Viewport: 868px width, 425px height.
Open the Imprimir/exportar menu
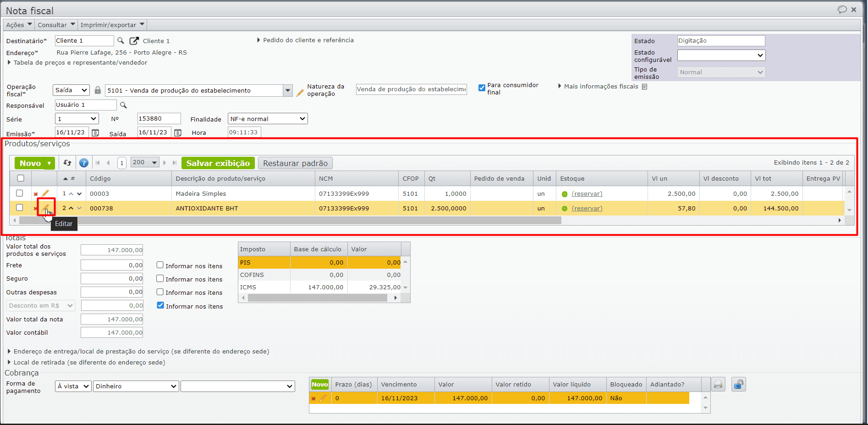(x=112, y=25)
